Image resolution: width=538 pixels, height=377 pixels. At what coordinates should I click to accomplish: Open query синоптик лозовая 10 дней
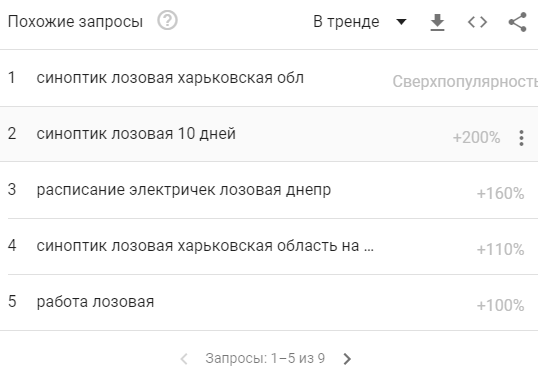pyautogui.click(x=136, y=134)
